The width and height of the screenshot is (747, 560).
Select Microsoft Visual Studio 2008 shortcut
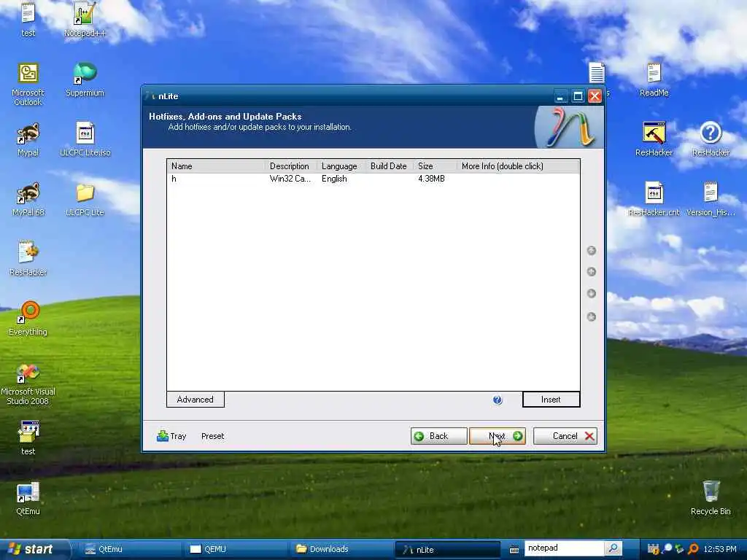tap(28, 384)
